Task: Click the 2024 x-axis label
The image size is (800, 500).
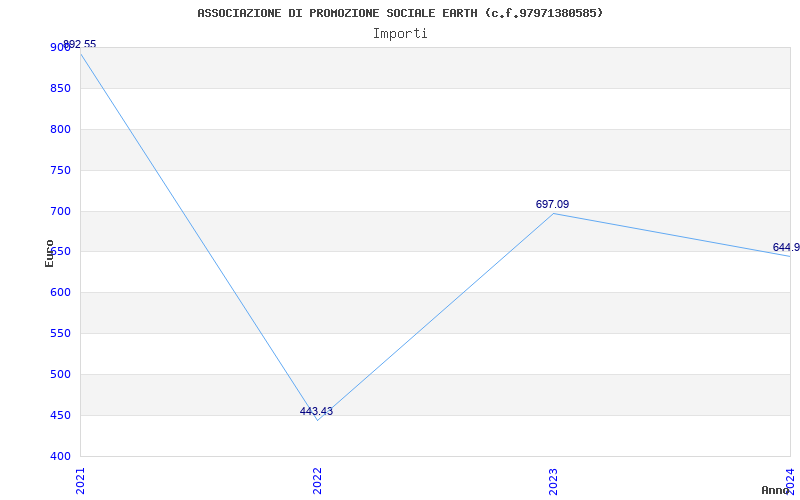Action: pos(790,482)
